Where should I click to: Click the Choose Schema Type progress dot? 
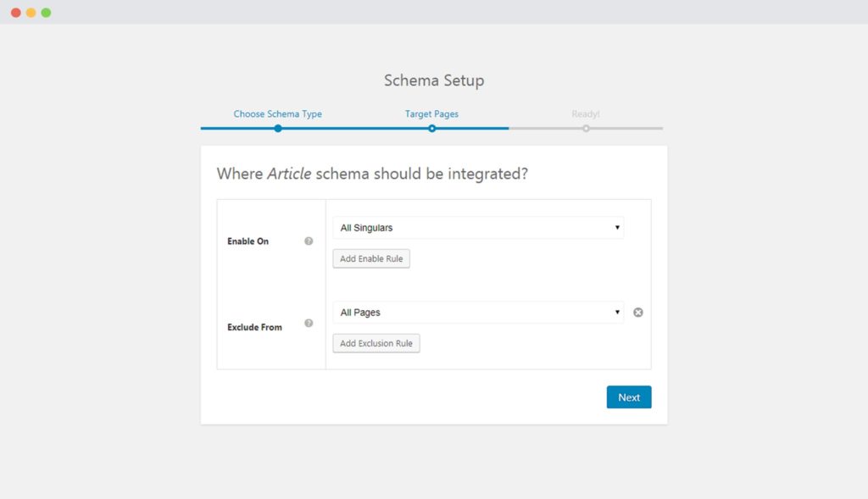[278, 128]
